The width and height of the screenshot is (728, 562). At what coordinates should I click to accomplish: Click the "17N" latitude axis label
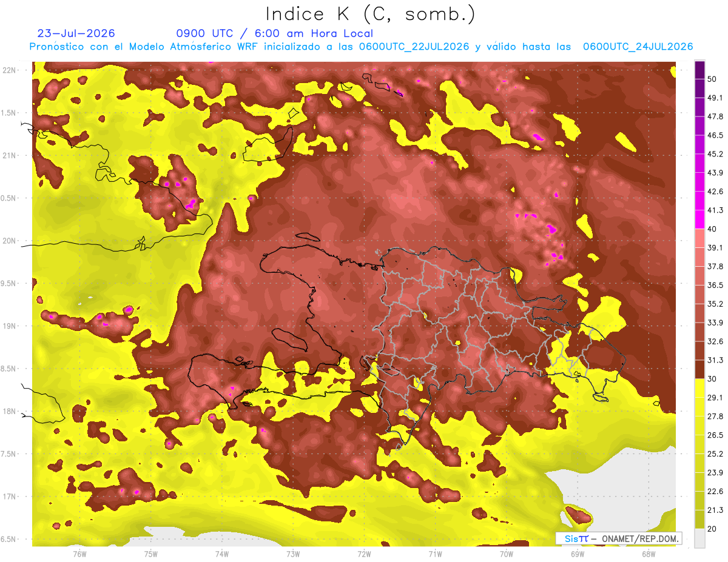[10, 497]
